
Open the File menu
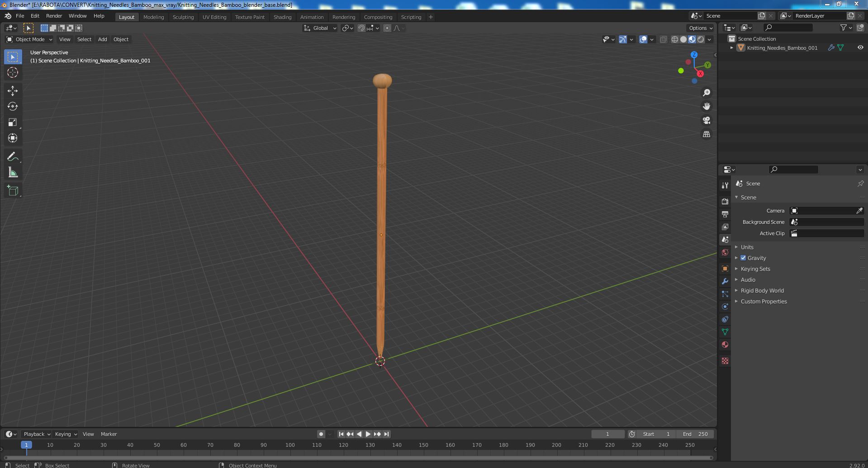pyautogui.click(x=20, y=16)
